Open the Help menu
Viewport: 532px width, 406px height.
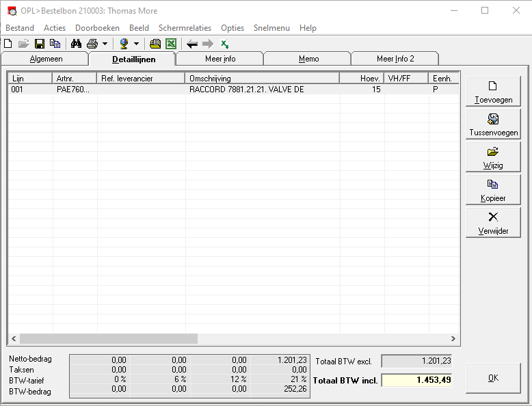(x=308, y=28)
